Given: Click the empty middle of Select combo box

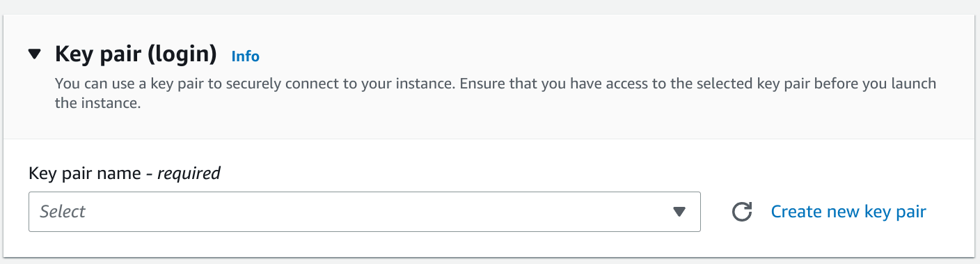Looking at the screenshot, I should pos(364,212).
